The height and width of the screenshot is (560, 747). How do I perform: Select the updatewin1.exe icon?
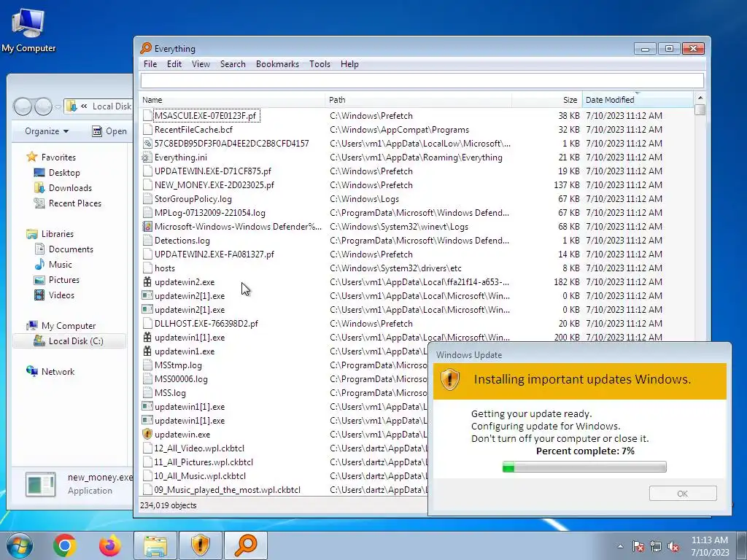147,351
